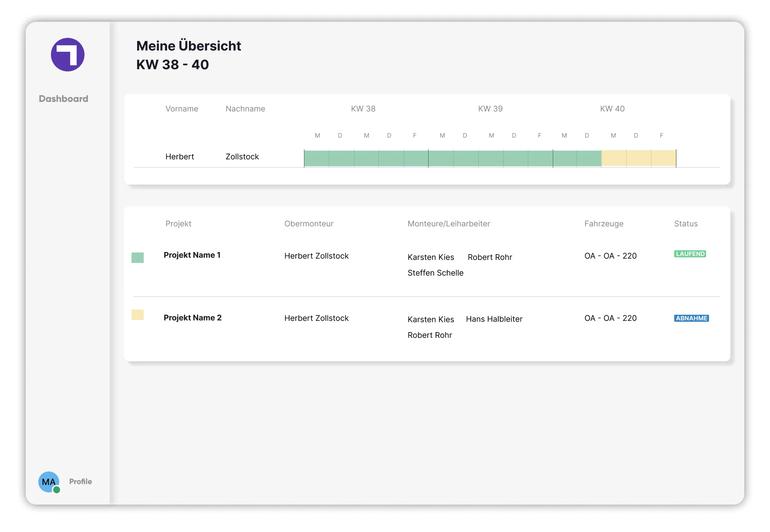Click the green online status dot

coord(57,490)
